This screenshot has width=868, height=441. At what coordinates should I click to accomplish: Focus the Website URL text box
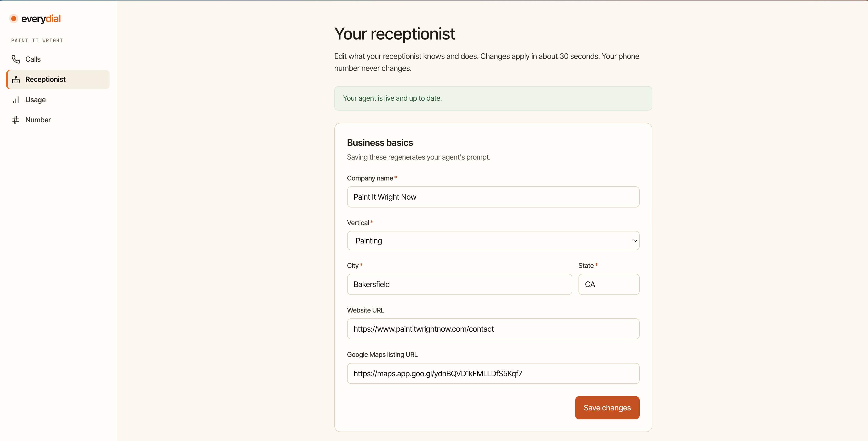point(493,329)
